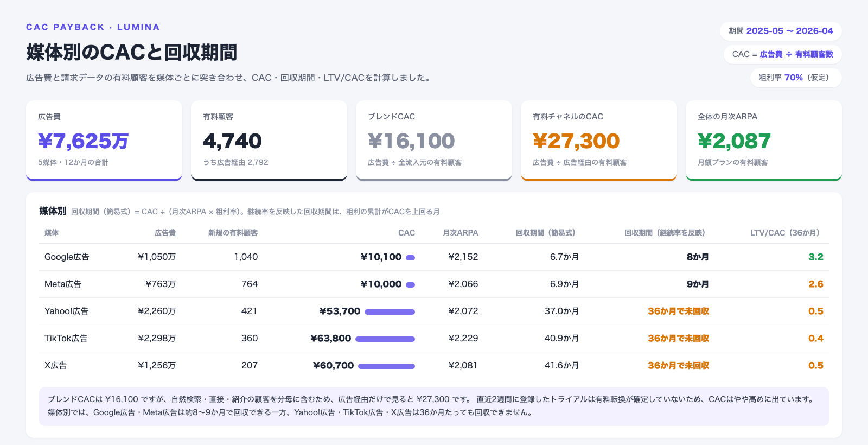Click Google広告 LTV/CAC value 3.2
Screen dimensions: 868x445
[x=816, y=257]
